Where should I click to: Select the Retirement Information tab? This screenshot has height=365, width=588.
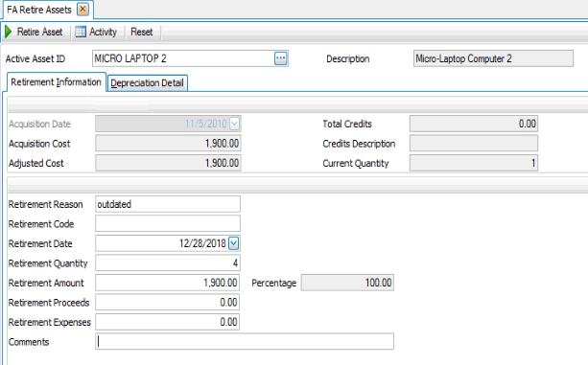click(x=56, y=82)
